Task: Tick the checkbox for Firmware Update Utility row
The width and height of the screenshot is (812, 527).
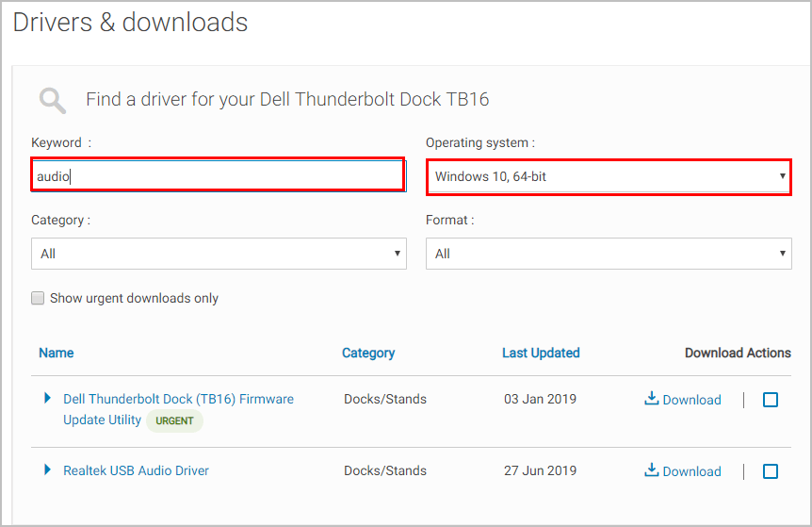Action: (x=770, y=400)
